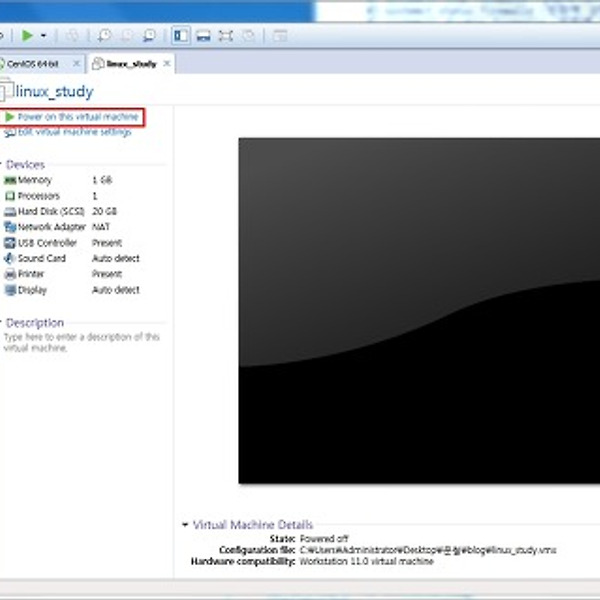This screenshot has height=600, width=600.
Task: Toggle the show library sidebar icon
Action: (180, 35)
